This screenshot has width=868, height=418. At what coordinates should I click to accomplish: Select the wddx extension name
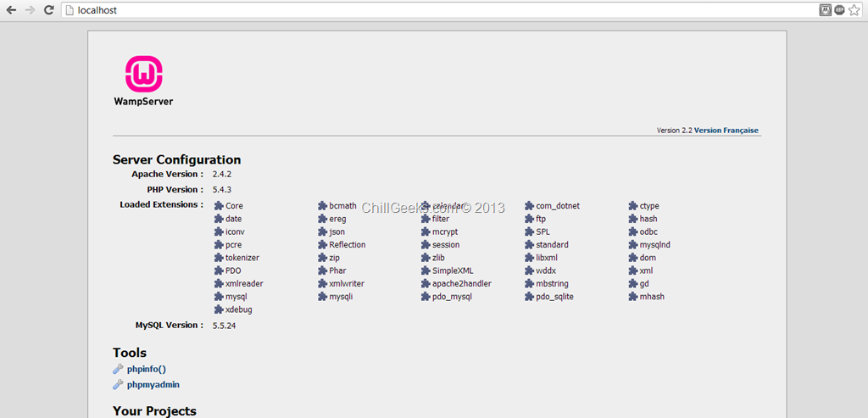pyautogui.click(x=546, y=270)
